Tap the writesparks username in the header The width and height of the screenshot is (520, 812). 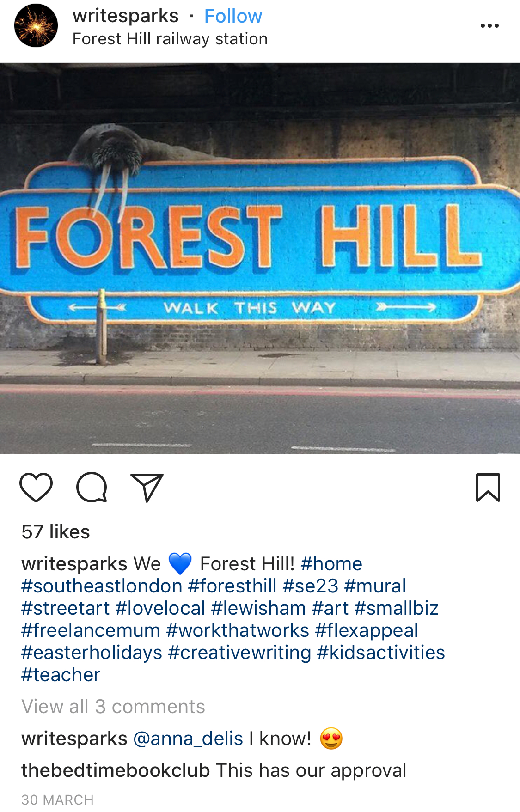click(x=125, y=16)
